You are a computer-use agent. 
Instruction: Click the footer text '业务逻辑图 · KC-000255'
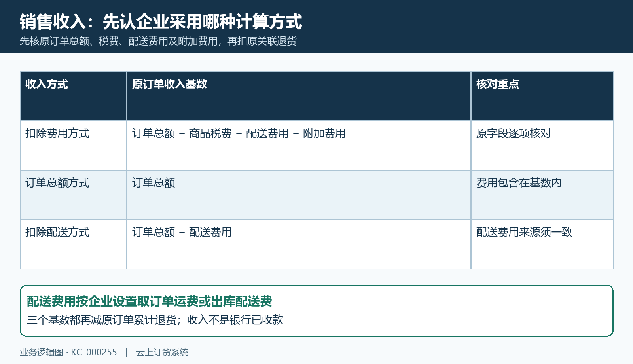[68, 352]
